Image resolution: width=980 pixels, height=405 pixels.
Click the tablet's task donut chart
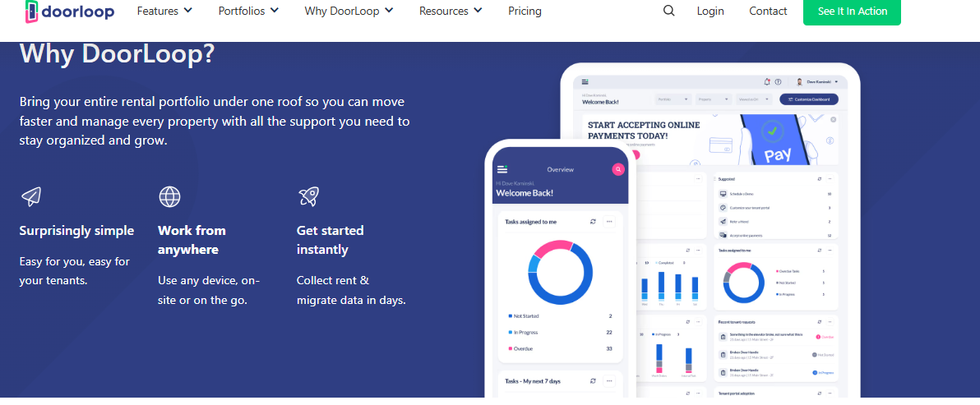tap(744, 283)
